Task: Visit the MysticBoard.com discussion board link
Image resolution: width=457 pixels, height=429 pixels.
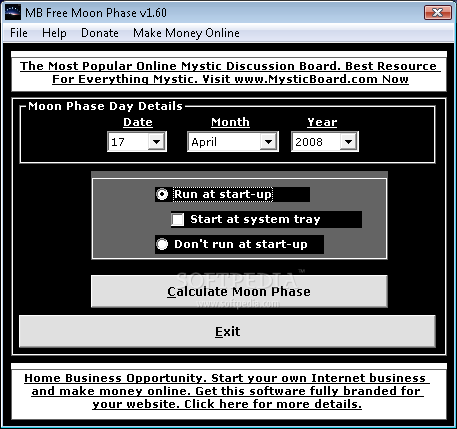Action: [230, 73]
